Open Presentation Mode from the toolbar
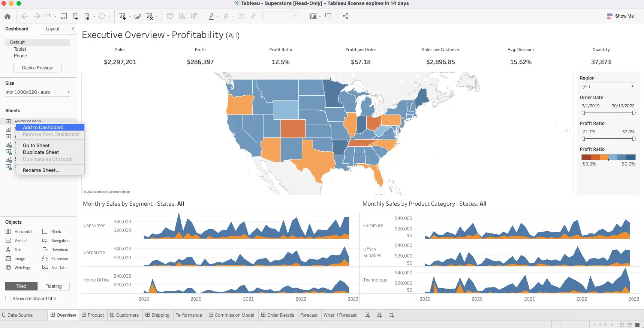 pos(328,16)
